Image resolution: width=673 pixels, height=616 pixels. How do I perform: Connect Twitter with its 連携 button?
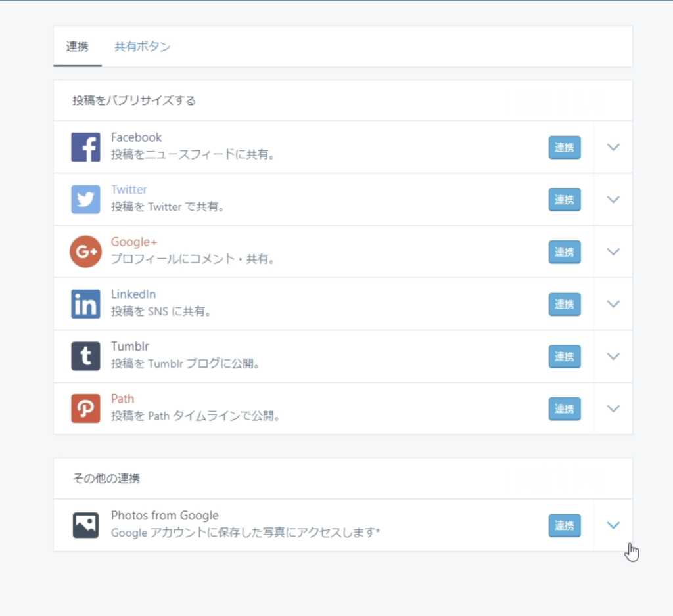[x=565, y=200]
